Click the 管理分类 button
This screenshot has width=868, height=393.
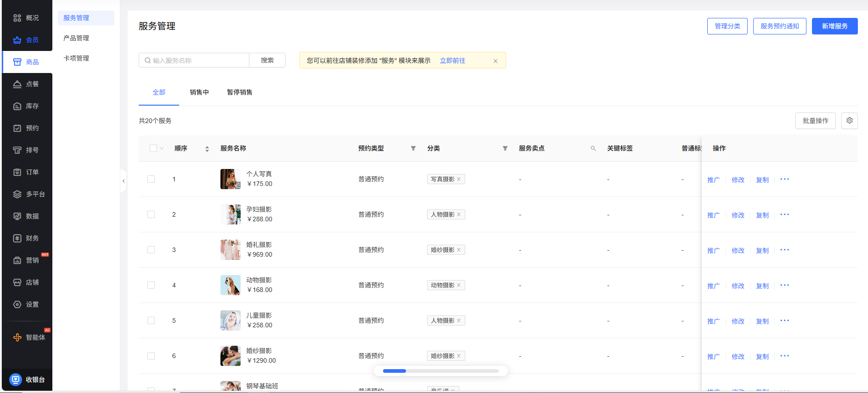click(727, 26)
